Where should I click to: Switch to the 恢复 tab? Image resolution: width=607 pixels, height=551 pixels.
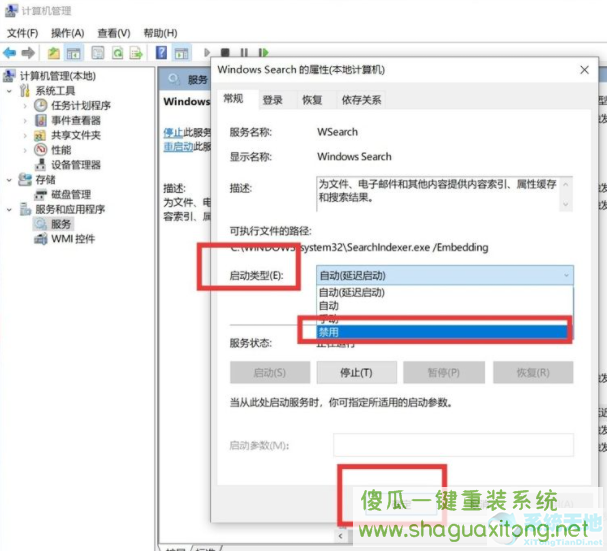click(x=312, y=100)
